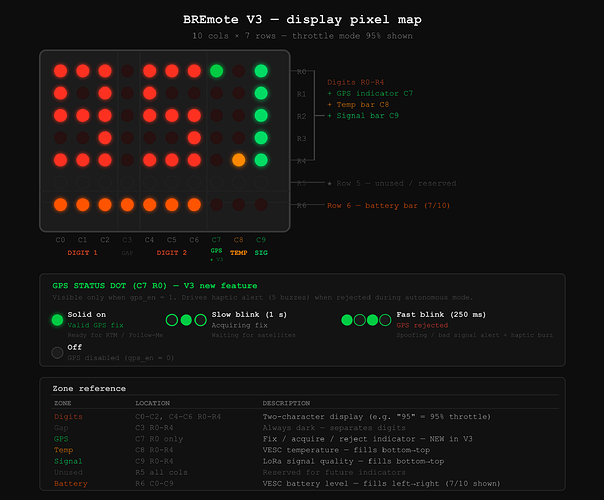
Task: Click the DIGIT 1 label
Action: tap(82, 253)
